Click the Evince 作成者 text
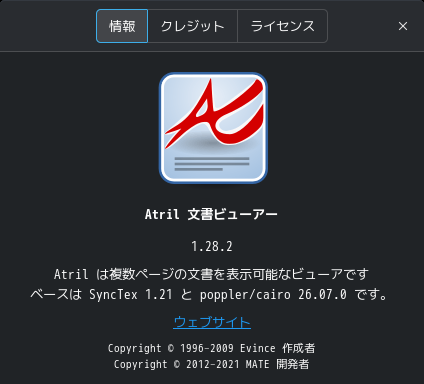The image size is (424, 384). pos(278,348)
